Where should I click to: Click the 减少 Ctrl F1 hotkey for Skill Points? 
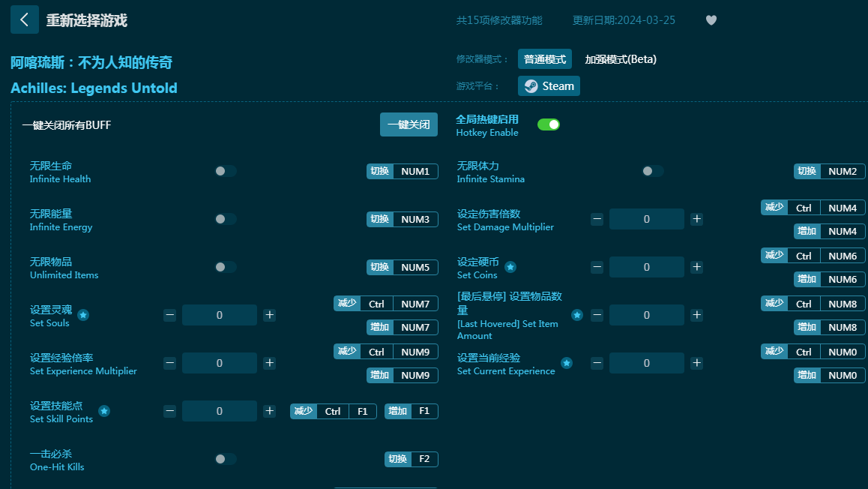(334, 411)
